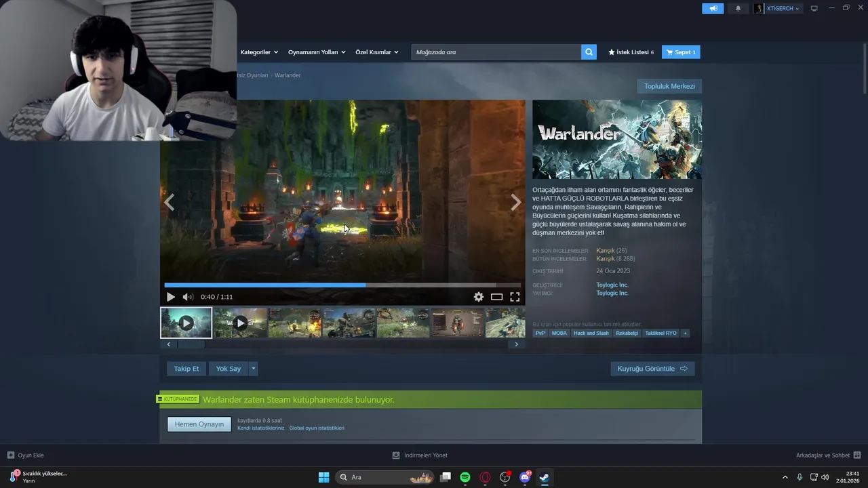Open the Task View taskbar icon

[446, 477]
